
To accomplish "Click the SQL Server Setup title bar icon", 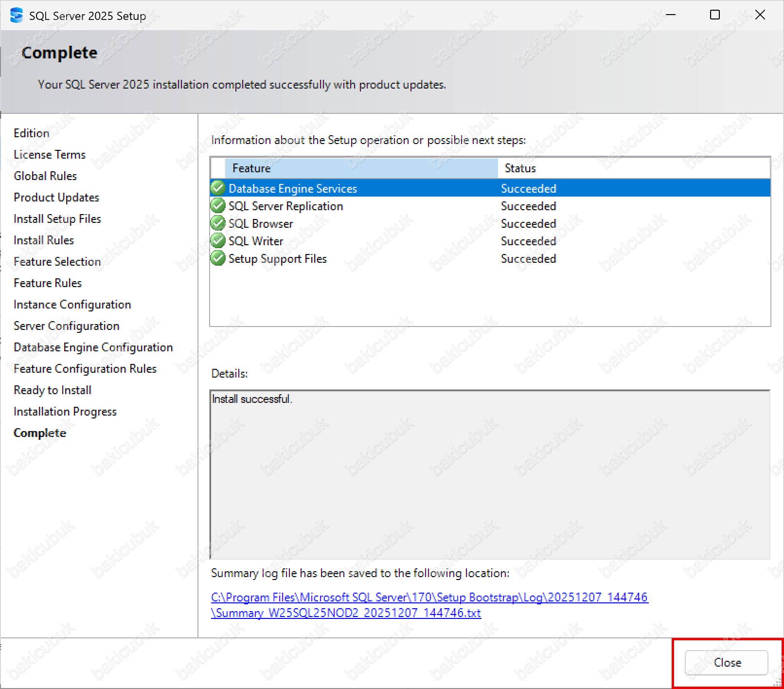I will (x=16, y=15).
